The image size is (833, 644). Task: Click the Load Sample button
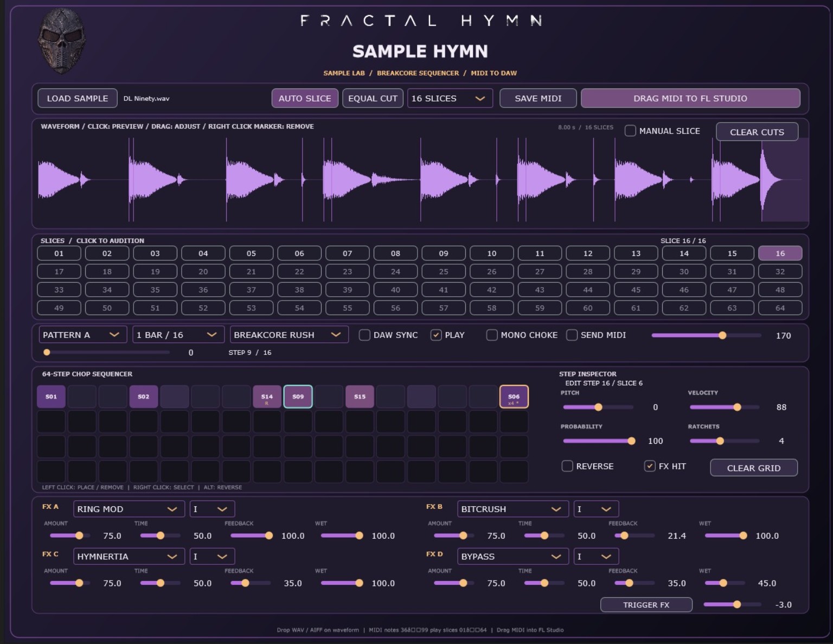coord(78,98)
